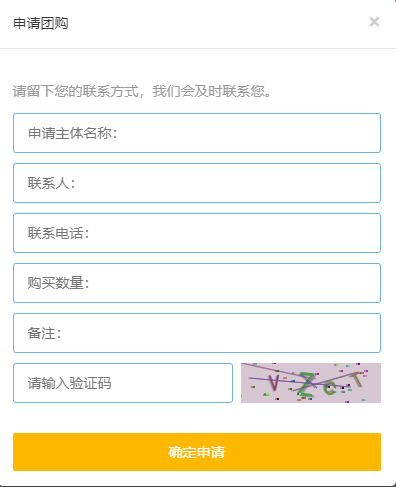The height and width of the screenshot is (487, 396).
Task: Close the 申请团购 dialog with X
Action: click(374, 22)
